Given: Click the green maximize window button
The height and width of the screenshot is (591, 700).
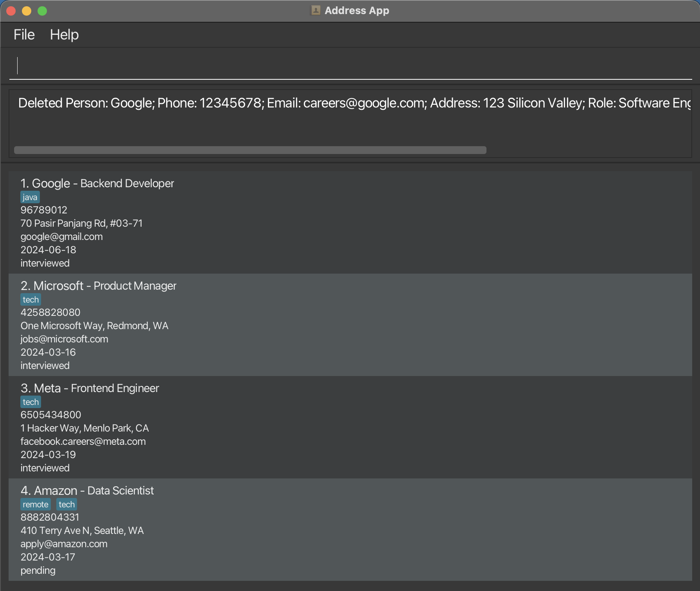Looking at the screenshot, I should point(42,11).
